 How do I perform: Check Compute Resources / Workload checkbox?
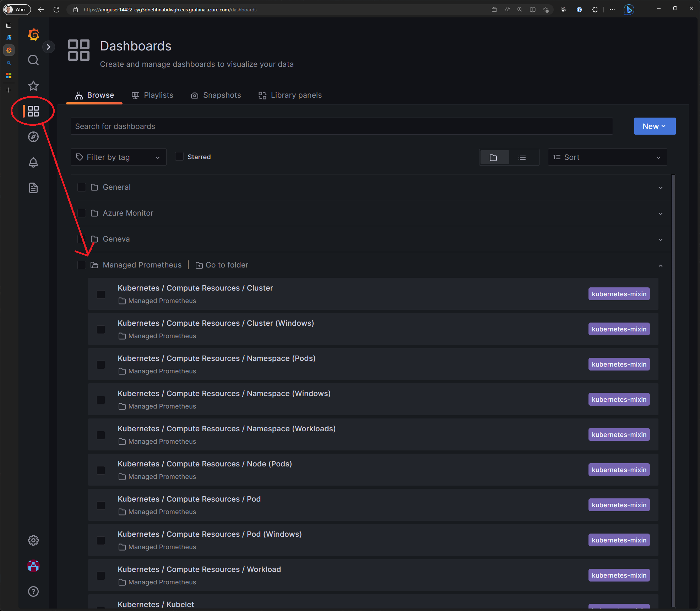point(101,576)
